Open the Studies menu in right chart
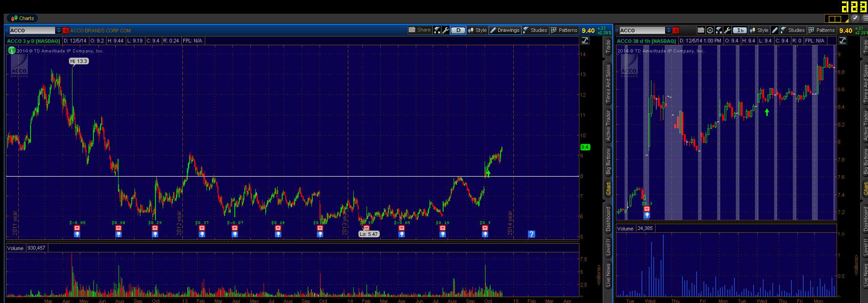Image resolution: width=868 pixels, height=303 pixels. (793, 30)
